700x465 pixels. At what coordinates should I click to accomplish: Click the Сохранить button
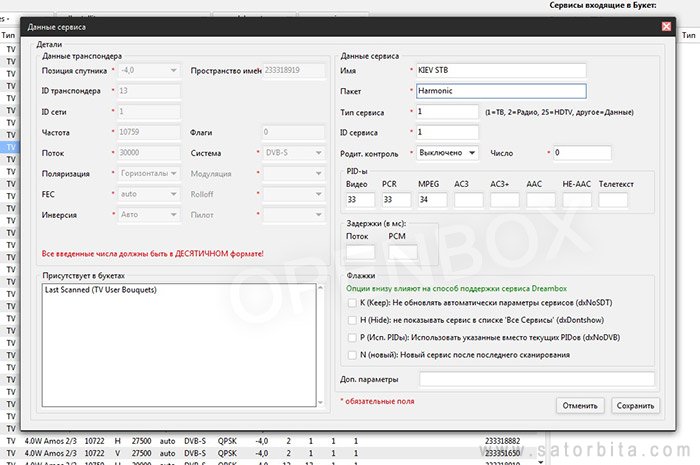click(634, 405)
